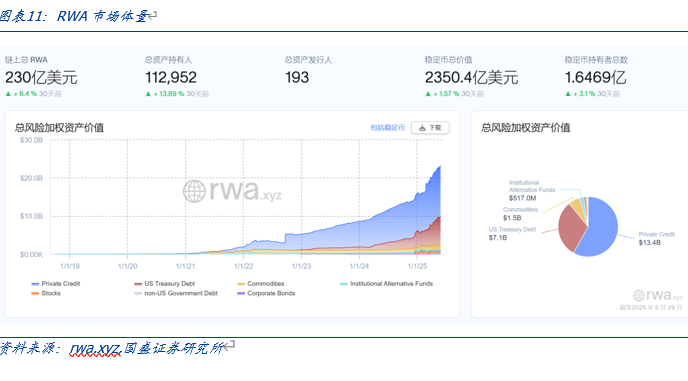This screenshot has height=381, width=688.
Task: Toggle non-US Government Debt legend entry
Action: pos(176,293)
